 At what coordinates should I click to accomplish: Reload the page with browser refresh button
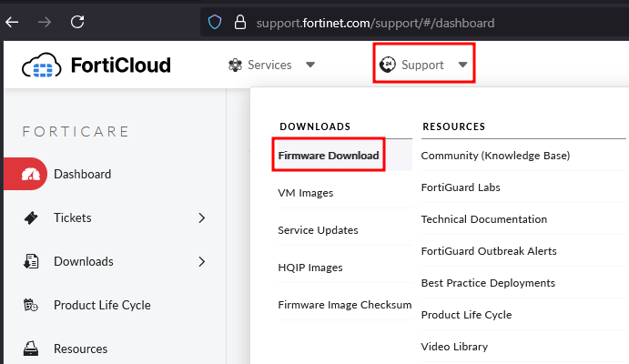pyautogui.click(x=77, y=20)
